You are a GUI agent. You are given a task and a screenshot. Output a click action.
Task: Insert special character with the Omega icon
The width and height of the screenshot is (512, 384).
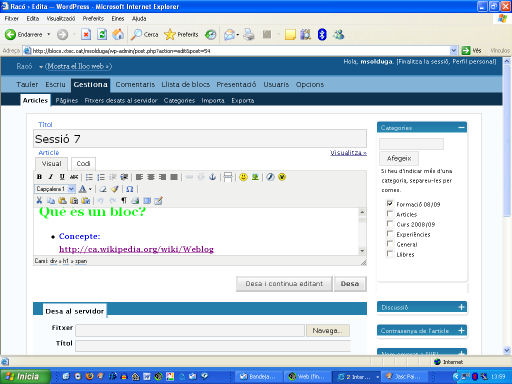[x=130, y=189]
